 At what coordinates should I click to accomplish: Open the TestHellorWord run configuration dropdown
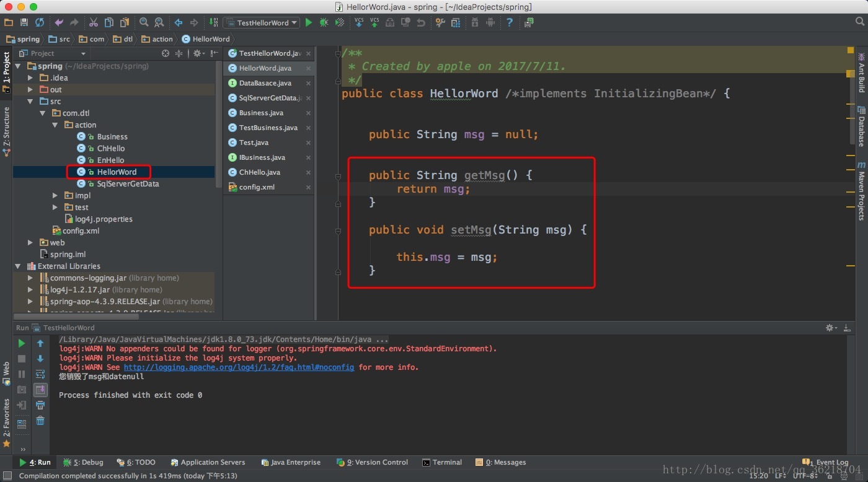(261, 22)
